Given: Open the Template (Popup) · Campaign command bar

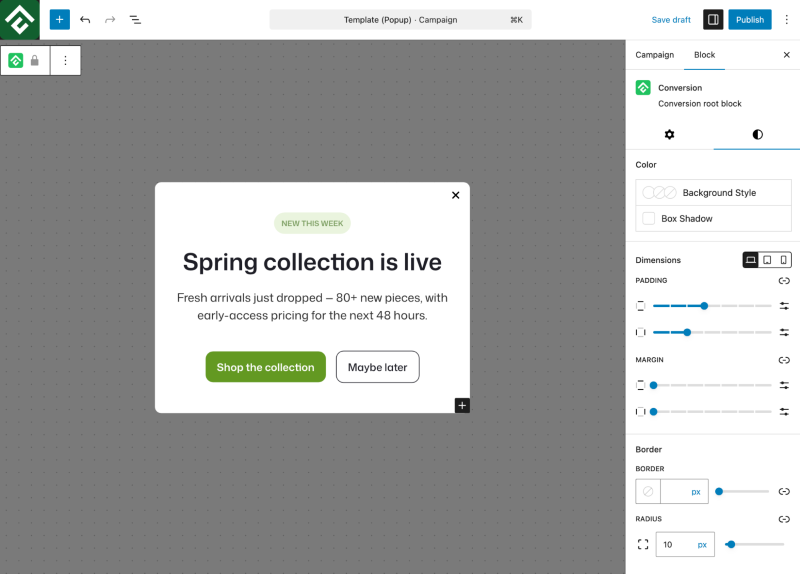Looking at the screenshot, I should [401, 19].
